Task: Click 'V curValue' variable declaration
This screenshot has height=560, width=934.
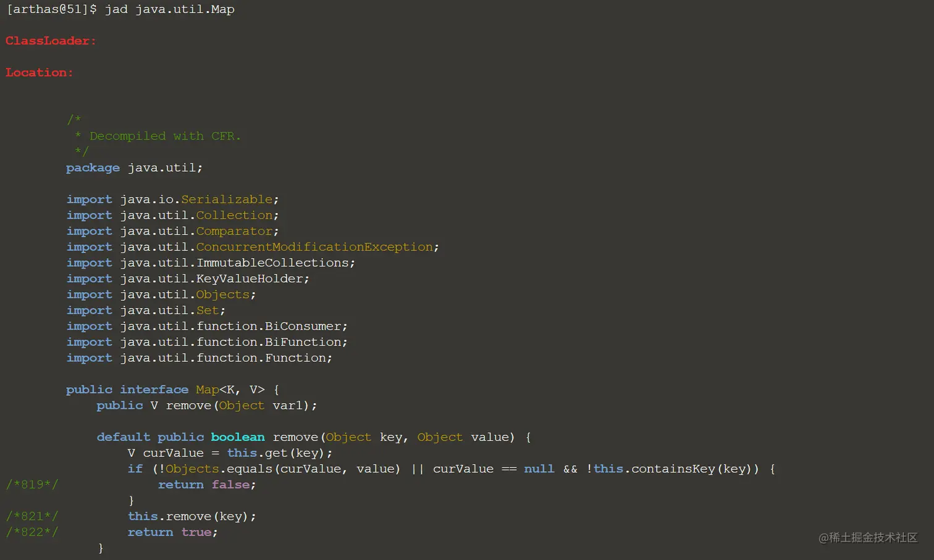Action: [166, 453]
